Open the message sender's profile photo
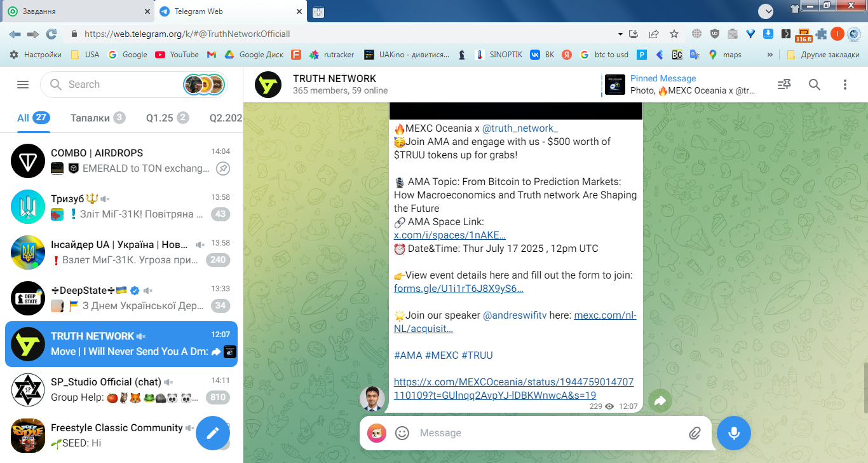The width and height of the screenshot is (868, 463). pos(372,399)
